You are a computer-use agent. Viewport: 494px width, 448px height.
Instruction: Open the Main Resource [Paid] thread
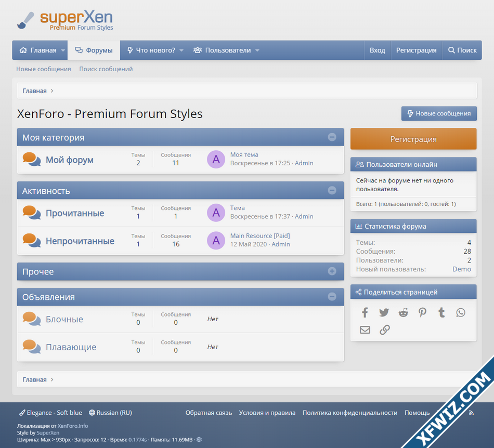coord(260,235)
